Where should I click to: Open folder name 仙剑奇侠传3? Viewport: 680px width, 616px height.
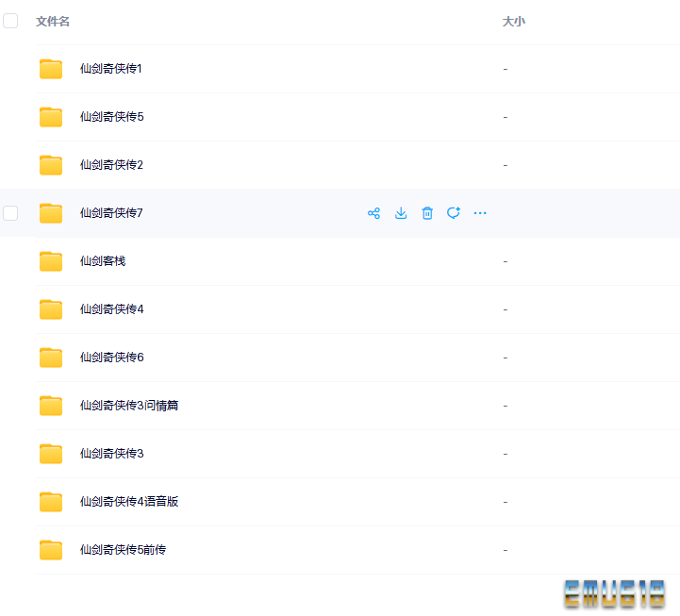coord(112,454)
